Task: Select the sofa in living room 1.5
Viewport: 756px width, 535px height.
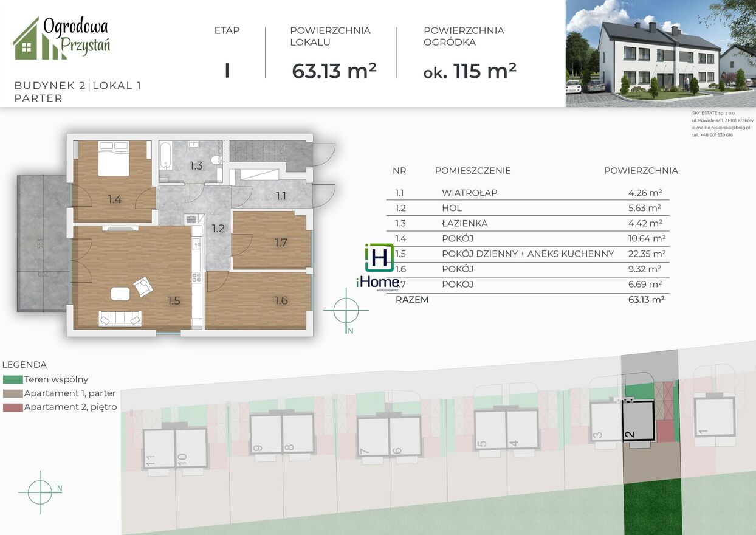Action: (120, 319)
